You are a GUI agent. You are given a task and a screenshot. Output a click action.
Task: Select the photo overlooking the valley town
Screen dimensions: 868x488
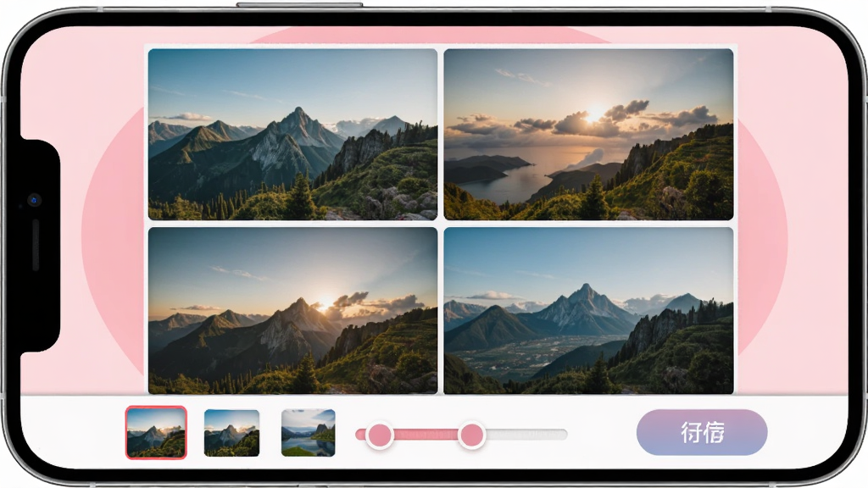click(x=588, y=310)
